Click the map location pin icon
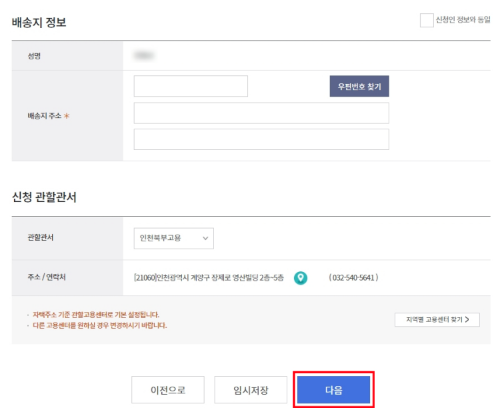Image resolution: width=500 pixels, height=411 pixels. pos(300,278)
